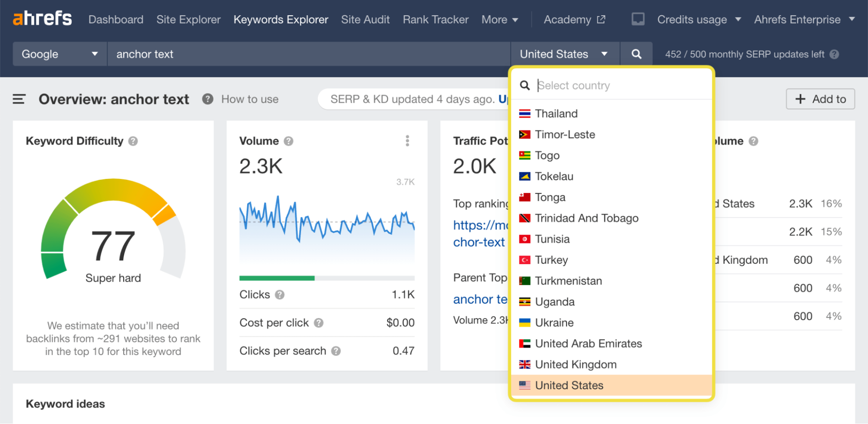Click the Add to button

[x=820, y=99]
